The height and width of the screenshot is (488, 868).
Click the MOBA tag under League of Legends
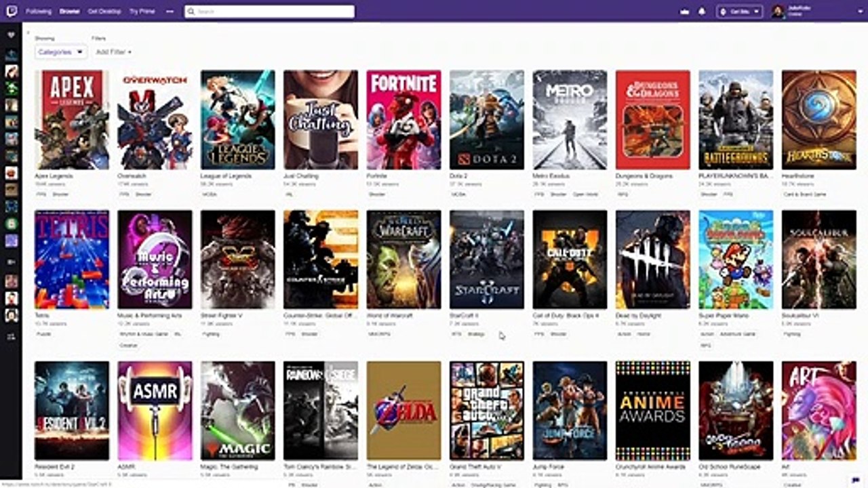tap(209, 195)
